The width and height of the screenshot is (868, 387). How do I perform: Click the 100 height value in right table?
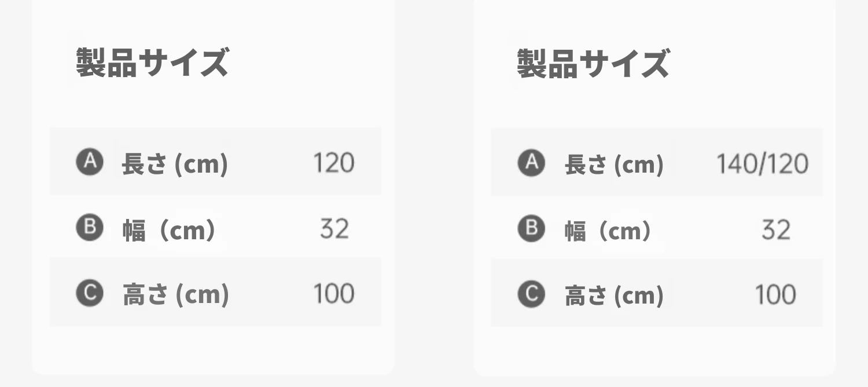pos(775,294)
